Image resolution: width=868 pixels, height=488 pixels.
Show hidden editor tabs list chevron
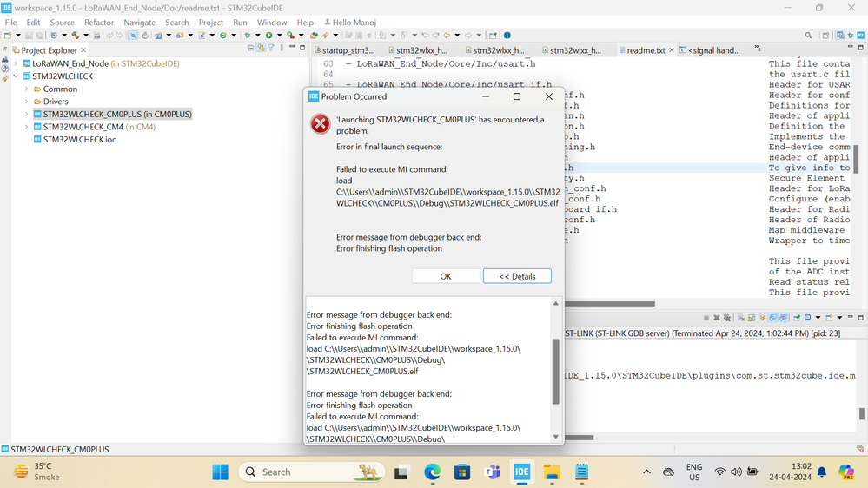[758, 49]
